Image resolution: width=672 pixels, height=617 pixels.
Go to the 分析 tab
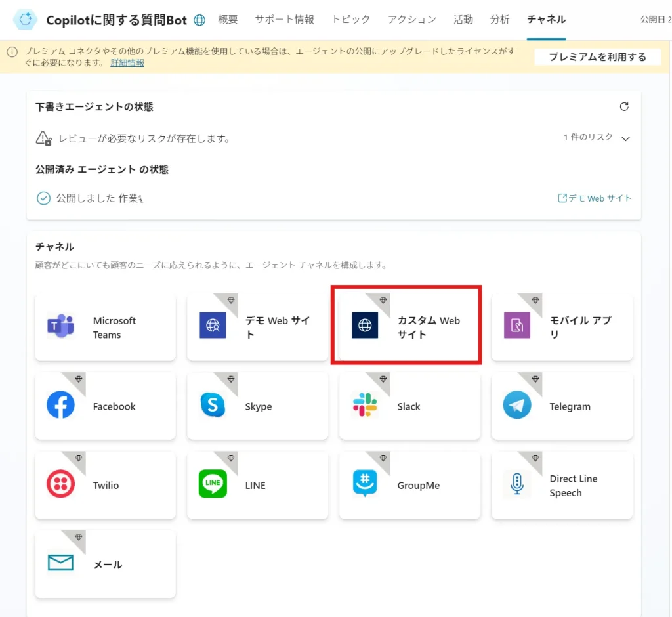[499, 20]
